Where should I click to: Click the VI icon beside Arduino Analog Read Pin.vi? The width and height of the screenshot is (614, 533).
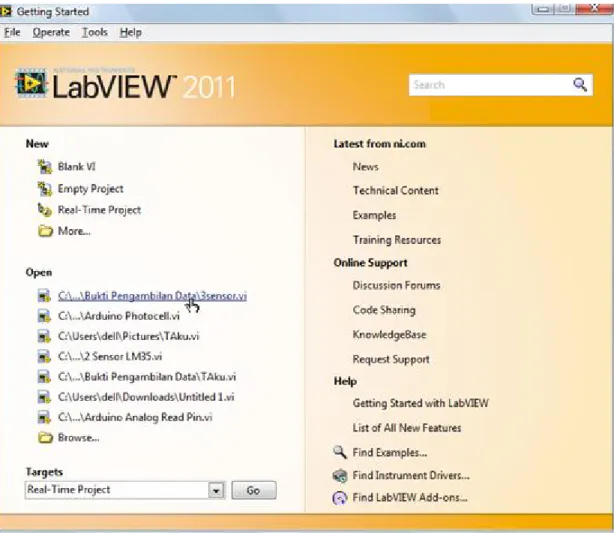tap(44, 417)
